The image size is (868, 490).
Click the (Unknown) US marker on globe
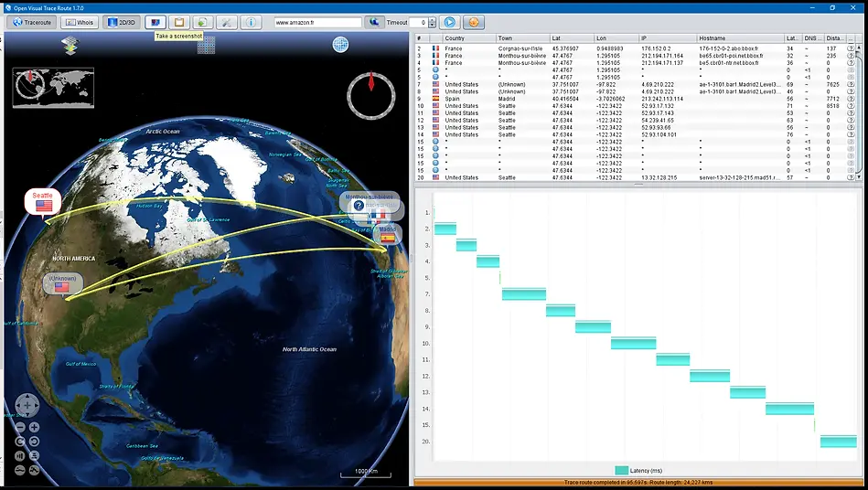[x=62, y=283]
